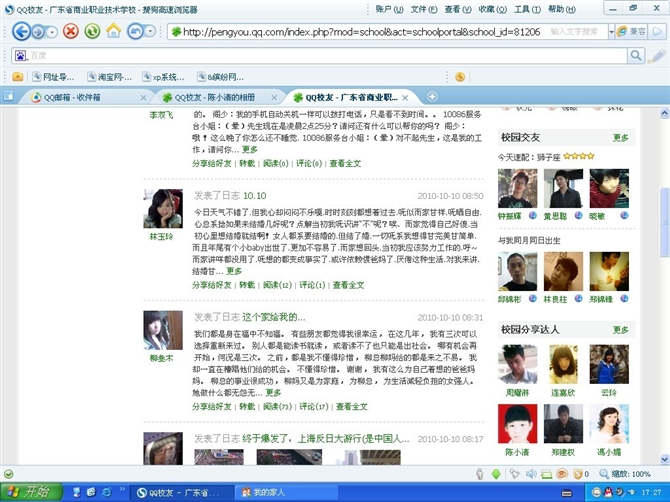Open the 缩放: 100% zoom menu
The image size is (670, 502).
pyautogui.click(x=625, y=474)
